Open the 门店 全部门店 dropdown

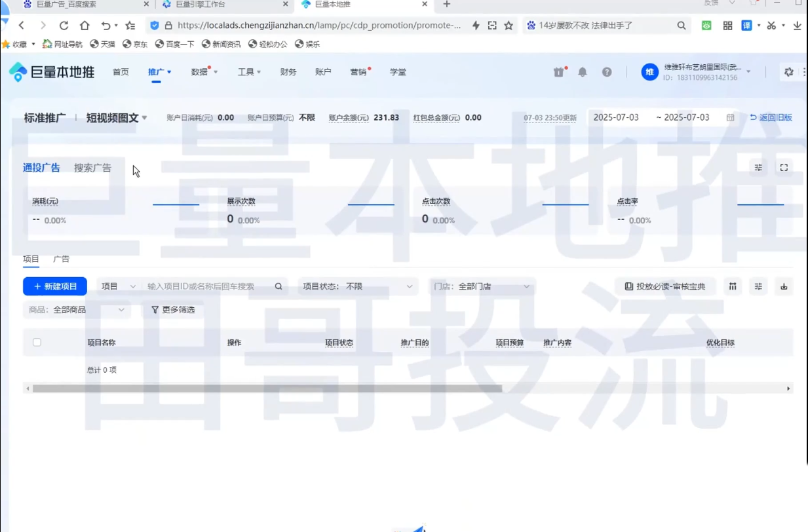coord(482,286)
